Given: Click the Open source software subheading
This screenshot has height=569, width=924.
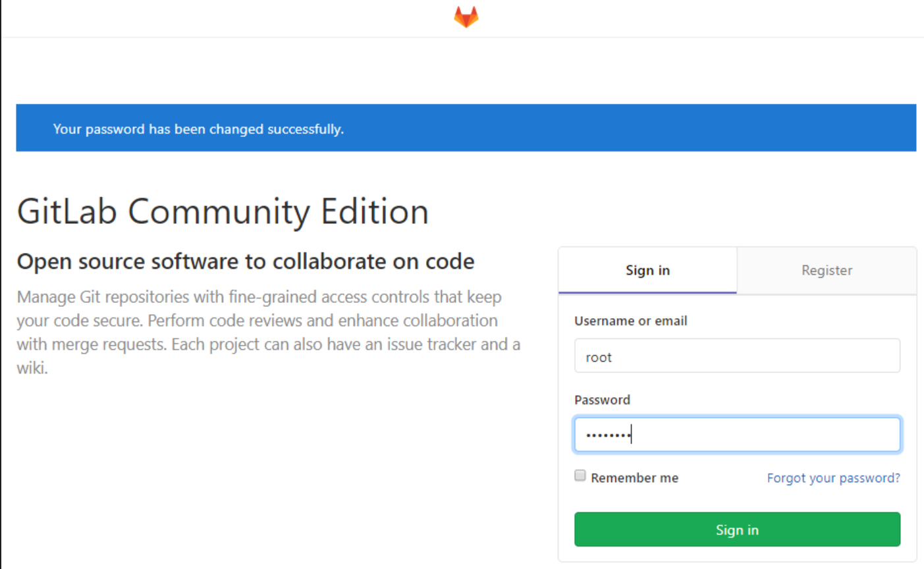Looking at the screenshot, I should click(246, 261).
